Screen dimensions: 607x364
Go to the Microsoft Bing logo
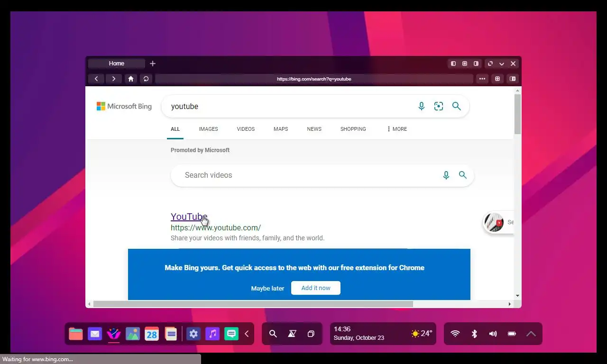coord(124,106)
